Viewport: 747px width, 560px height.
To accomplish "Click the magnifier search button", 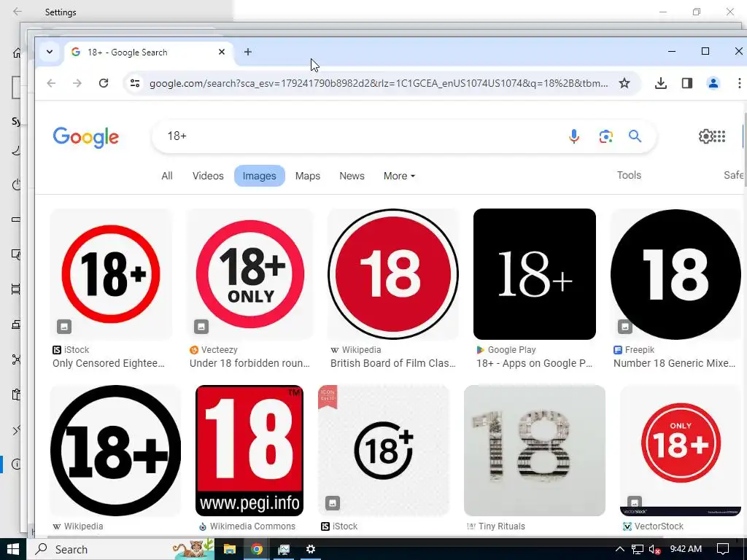I will [635, 136].
